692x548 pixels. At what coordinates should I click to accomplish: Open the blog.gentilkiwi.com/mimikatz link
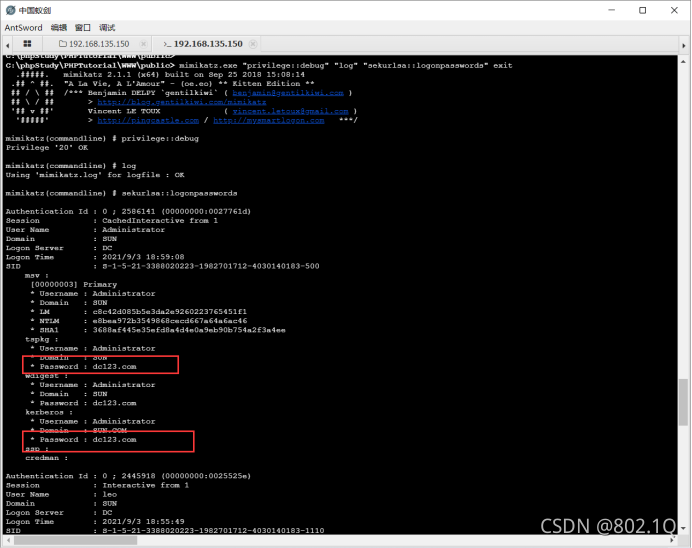[x=181, y=102]
